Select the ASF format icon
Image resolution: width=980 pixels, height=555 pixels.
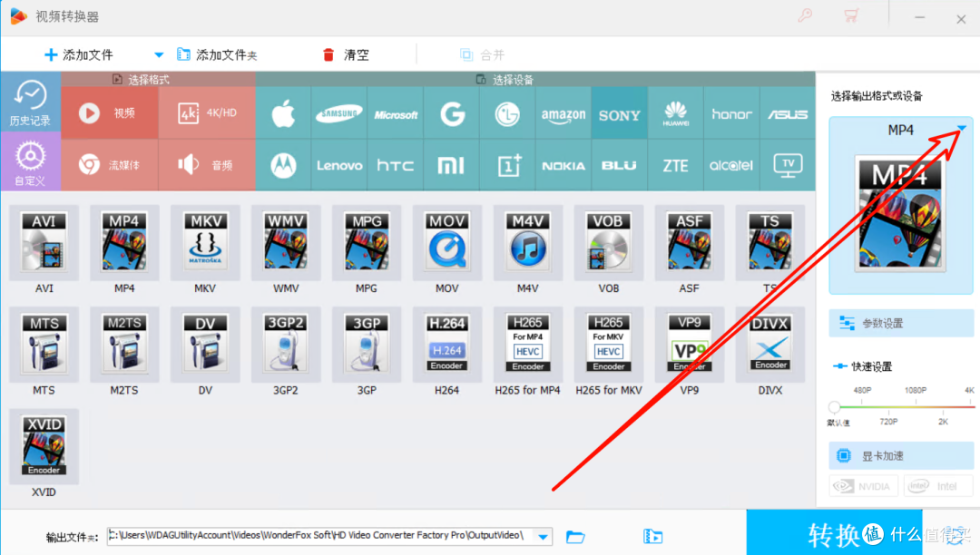(x=689, y=243)
